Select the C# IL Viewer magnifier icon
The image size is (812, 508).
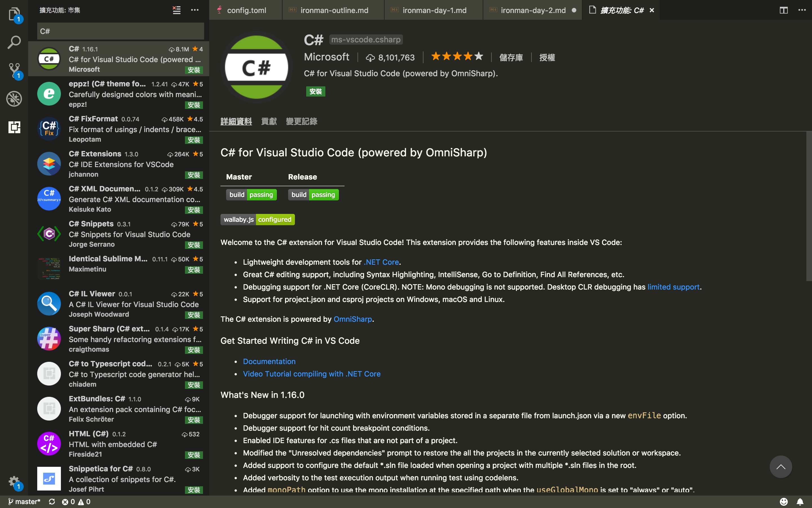49,303
